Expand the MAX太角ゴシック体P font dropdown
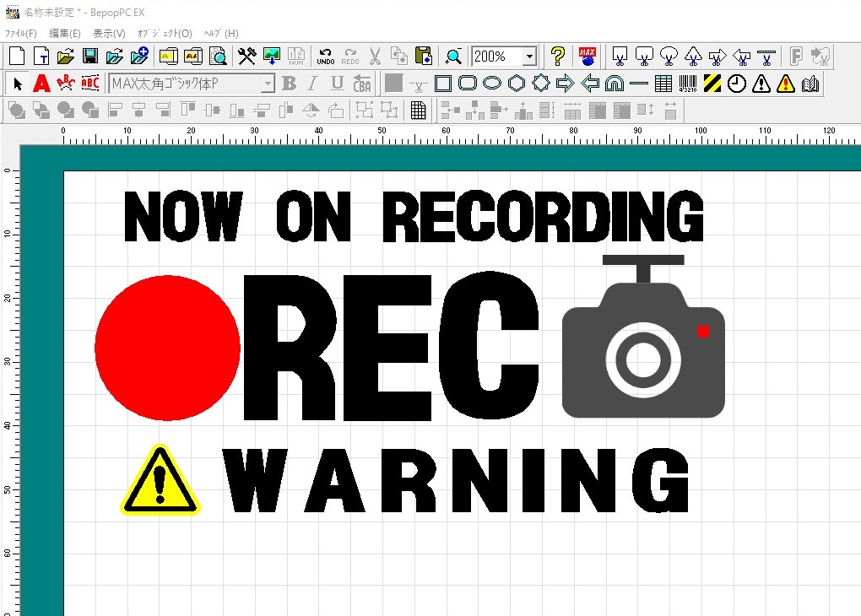 point(268,83)
